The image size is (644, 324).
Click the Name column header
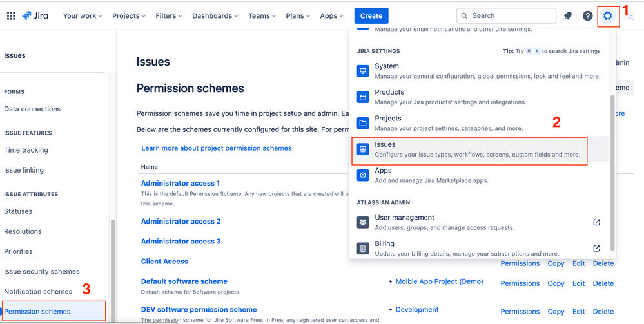click(x=149, y=167)
